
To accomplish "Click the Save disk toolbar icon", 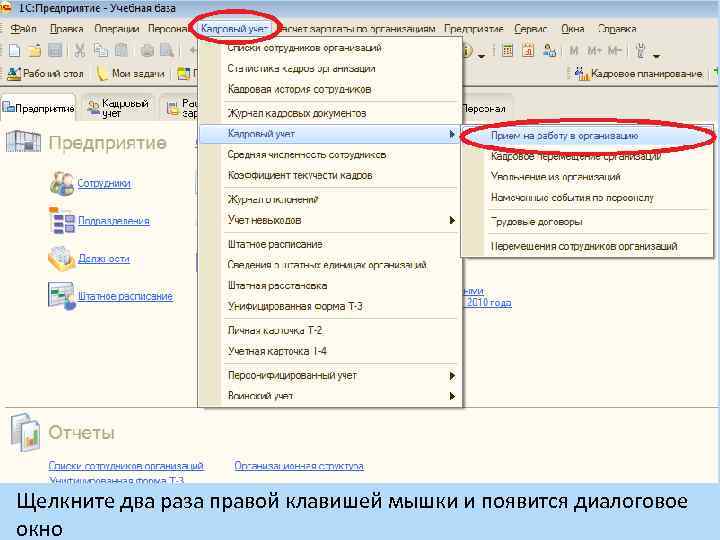I will (55, 51).
